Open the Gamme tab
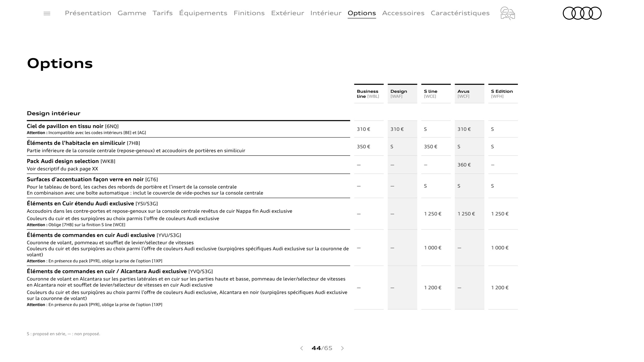Screen dimensions: 644x362 (132, 13)
